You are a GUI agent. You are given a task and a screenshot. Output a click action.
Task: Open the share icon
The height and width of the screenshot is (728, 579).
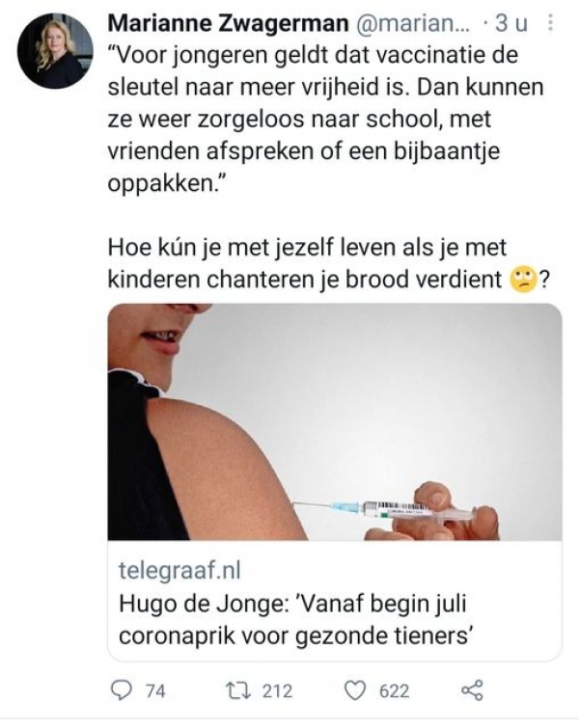[472, 690]
